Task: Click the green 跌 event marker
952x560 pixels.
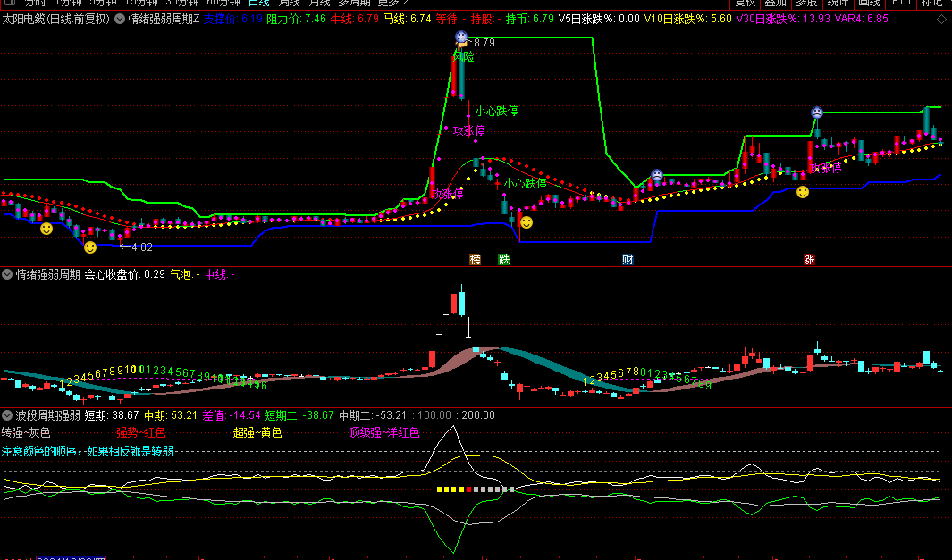Action: pyautogui.click(x=504, y=260)
